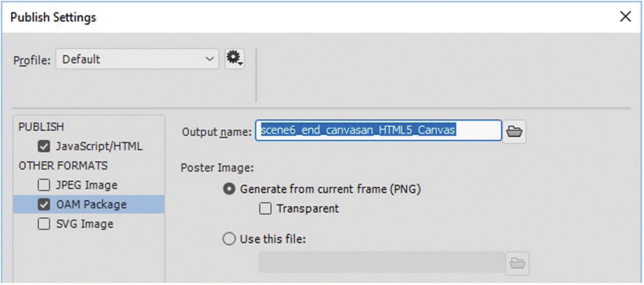Image resolution: width=644 pixels, height=285 pixels.
Task: Click the poster image file browse folder icon
Action: (517, 263)
